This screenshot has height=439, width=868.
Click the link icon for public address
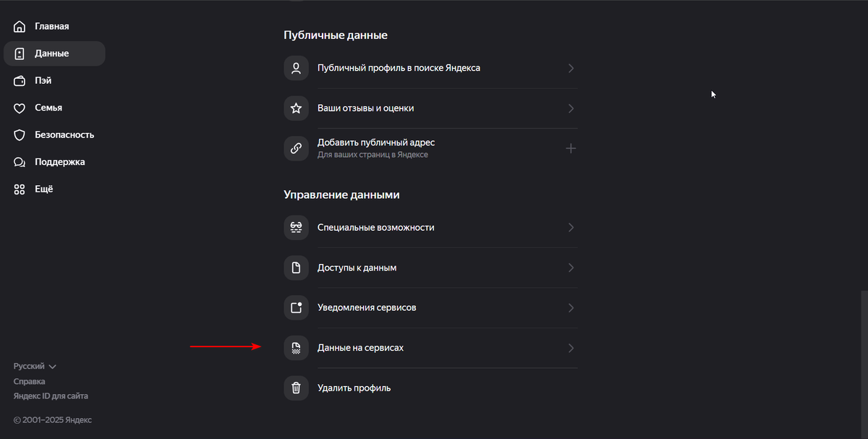296,148
